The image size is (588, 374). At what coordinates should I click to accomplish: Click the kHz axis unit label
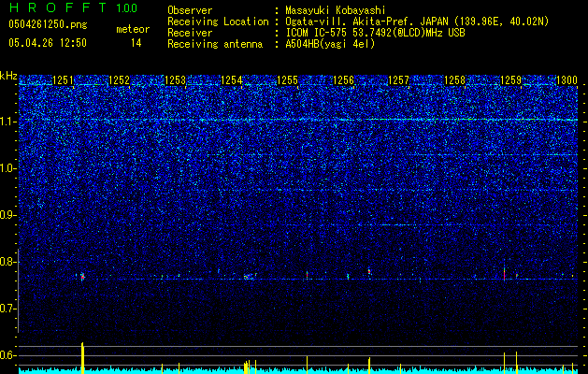(x=8, y=76)
